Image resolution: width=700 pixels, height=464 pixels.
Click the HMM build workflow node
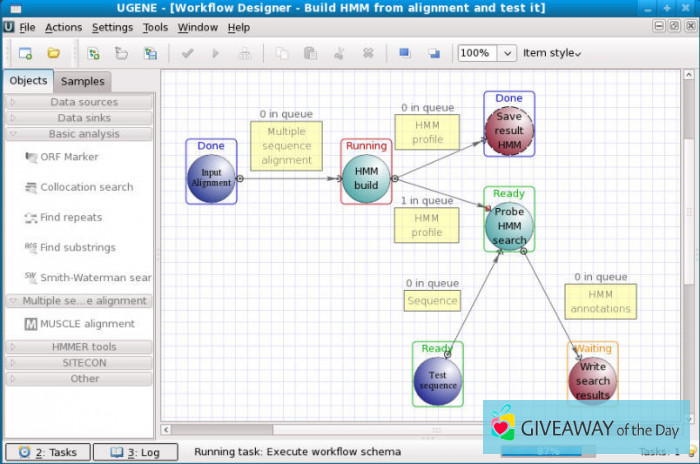tap(366, 178)
